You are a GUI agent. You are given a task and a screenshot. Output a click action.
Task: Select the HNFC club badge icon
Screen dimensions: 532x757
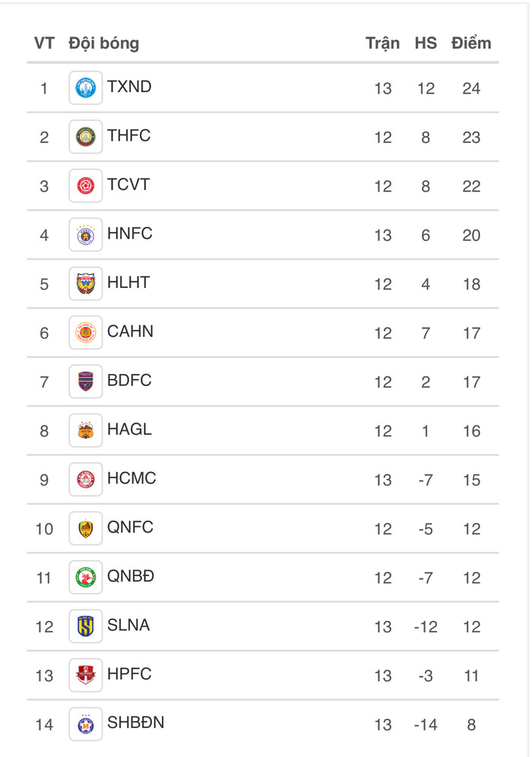[x=85, y=235]
